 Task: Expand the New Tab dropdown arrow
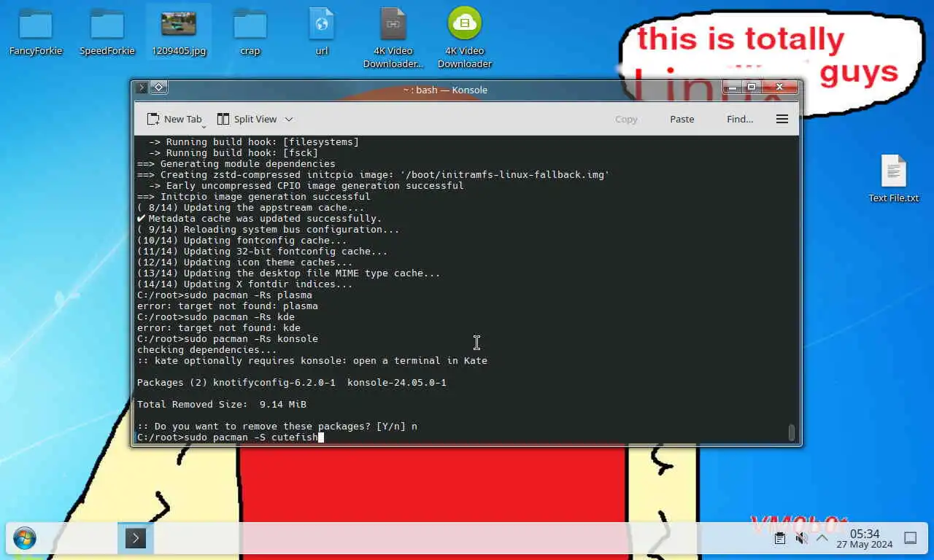point(204,126)
